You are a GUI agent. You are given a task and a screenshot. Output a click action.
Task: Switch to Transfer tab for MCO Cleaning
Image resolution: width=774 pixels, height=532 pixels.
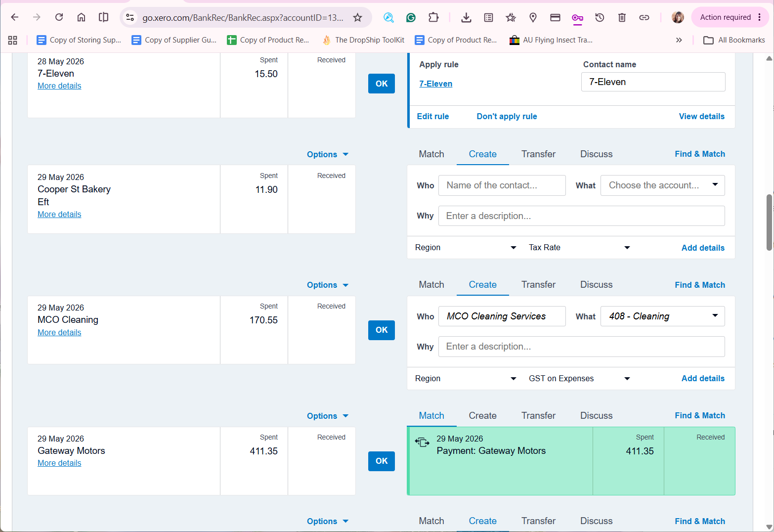(x=538, y=285)
